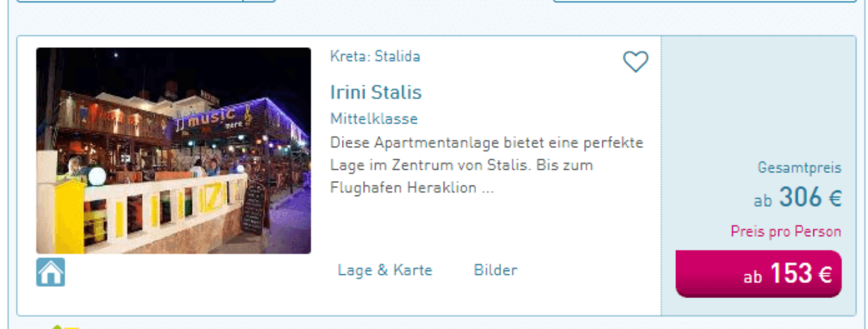Screen dimensions: 868x329
Task: Click the partially visible field at top right
Action: coord(704,1)
